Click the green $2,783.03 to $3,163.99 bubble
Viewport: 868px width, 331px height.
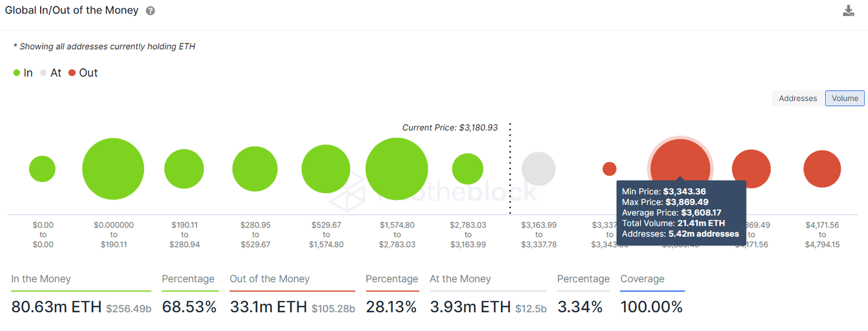point(467,169)
